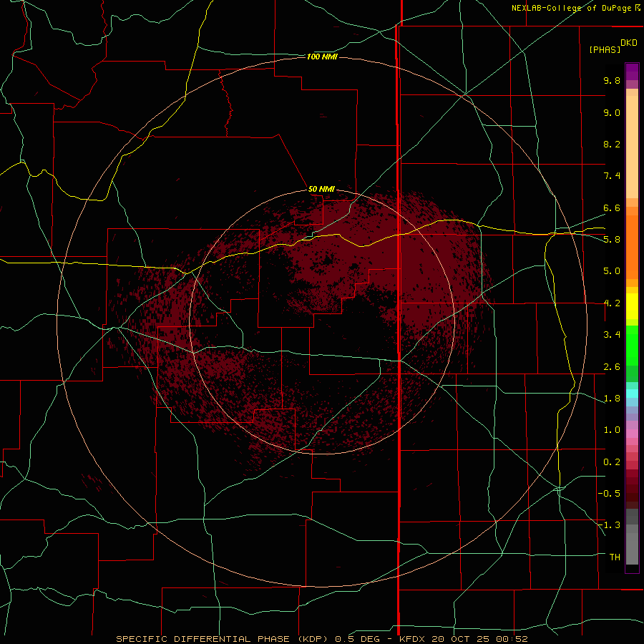Screen dimensions: 644x644
Task: Click the 6.6 value on the color scale
Action: tap(612, 208)
